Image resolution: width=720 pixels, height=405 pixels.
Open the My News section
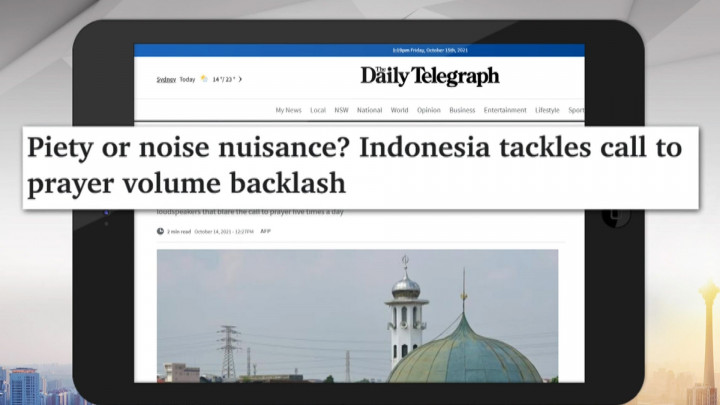pos(288,110)
